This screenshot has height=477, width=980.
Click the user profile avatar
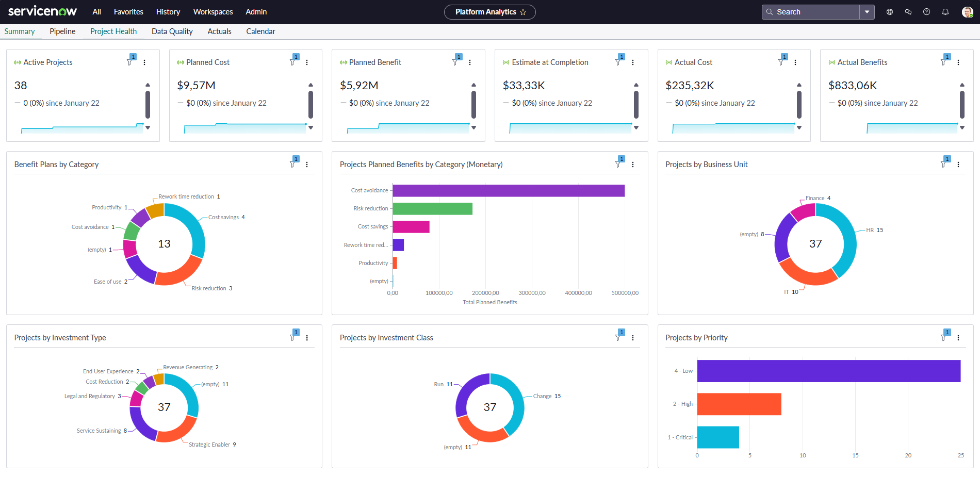coord(967,12)
